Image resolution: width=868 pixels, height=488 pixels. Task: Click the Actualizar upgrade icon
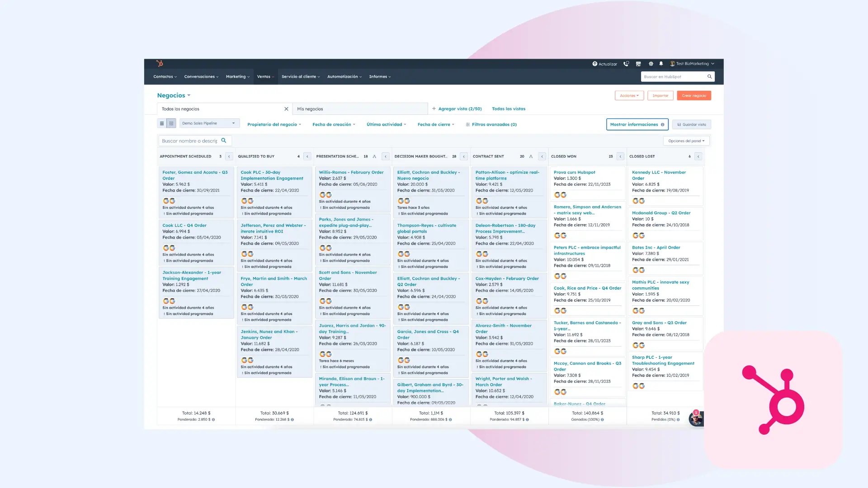pos(595,64)
